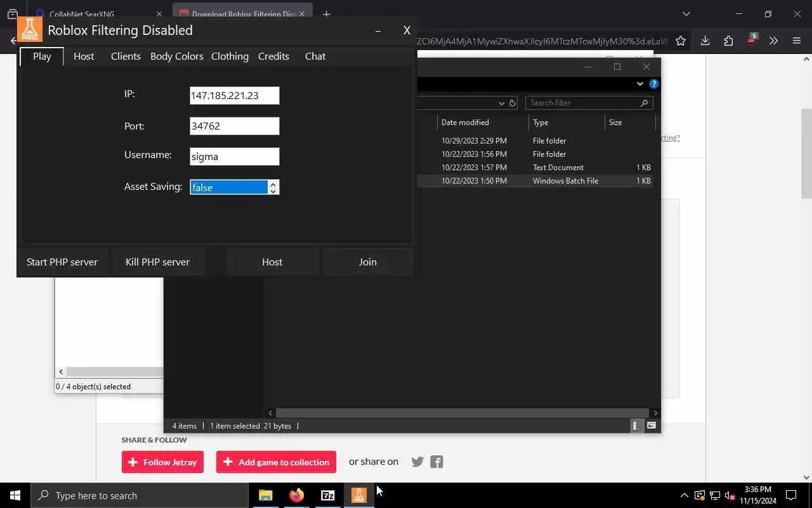Click the Username field
Screen dimensions: 812x508
click(x=235, y=156)
